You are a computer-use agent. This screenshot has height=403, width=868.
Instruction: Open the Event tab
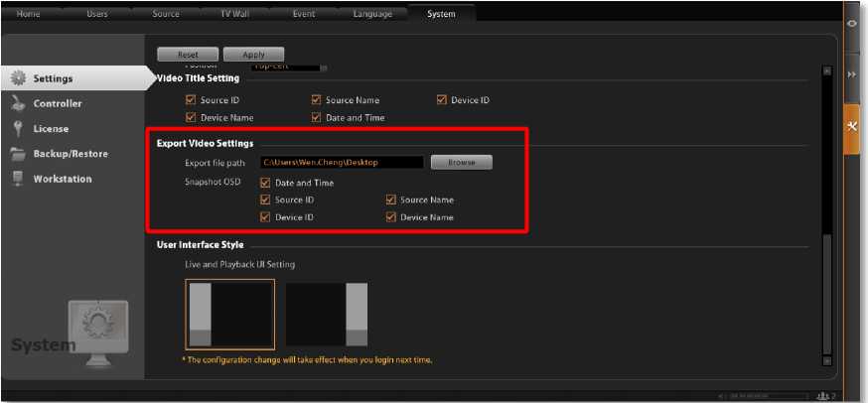click(x=303, y=14)
